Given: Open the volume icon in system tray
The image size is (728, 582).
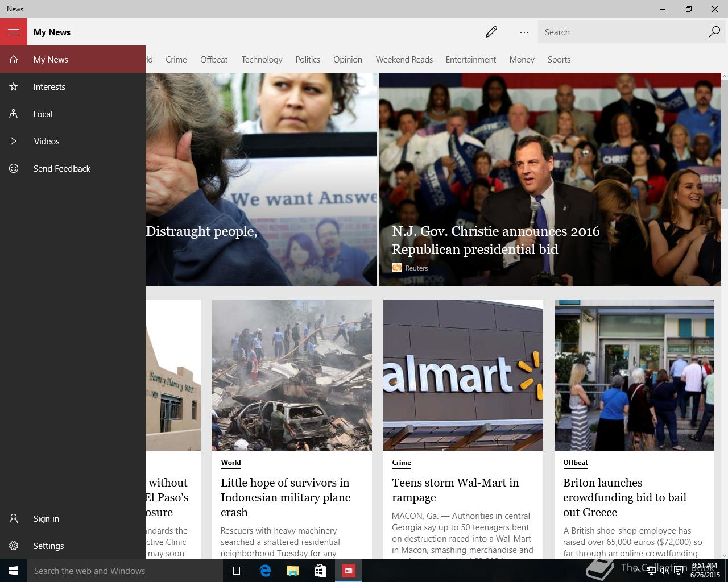Looking at the screenshot, I should click(664, 571).
